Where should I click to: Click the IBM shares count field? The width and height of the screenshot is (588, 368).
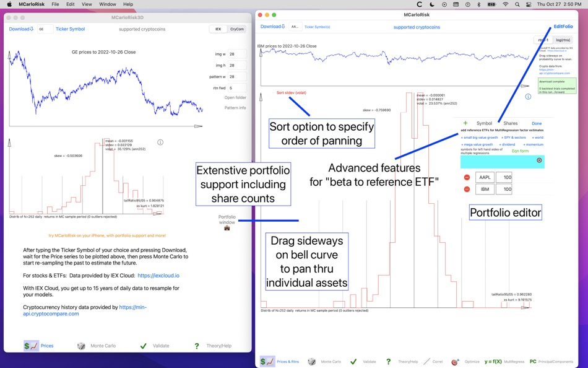coord(504,189)
